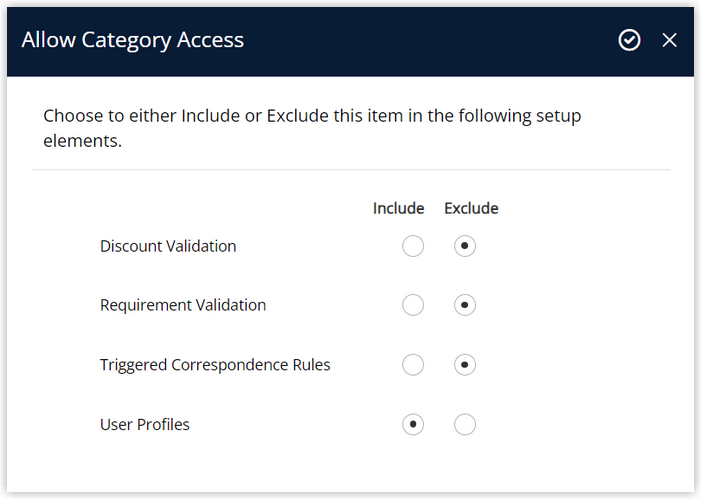The height and width of the screenshot is (500, 702).
Task: Pick Include for User Profiles
Action: pyautogui.click(x=413, y=424)
